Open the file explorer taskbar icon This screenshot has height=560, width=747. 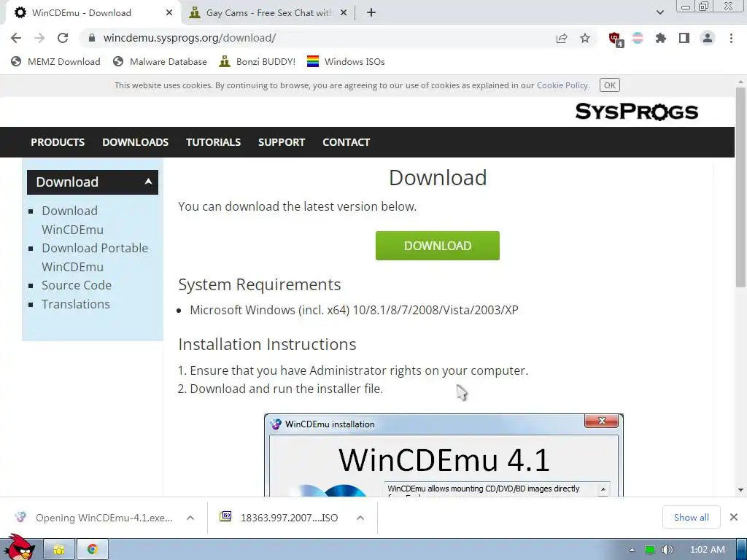coord(59,550)
